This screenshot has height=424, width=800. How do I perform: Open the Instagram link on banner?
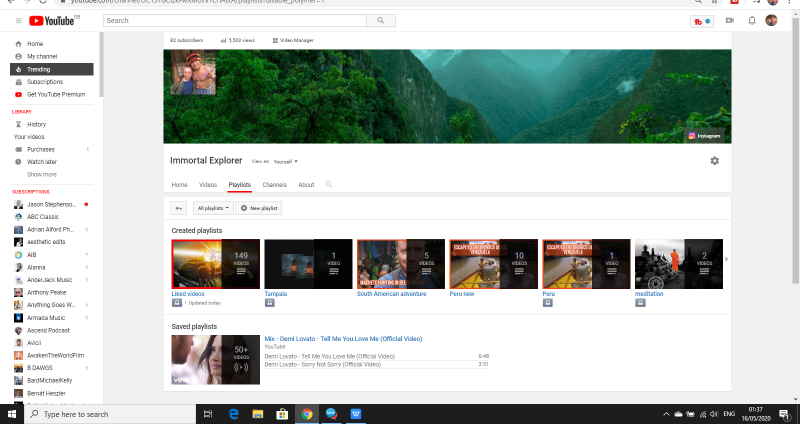(x=704, y=135)
